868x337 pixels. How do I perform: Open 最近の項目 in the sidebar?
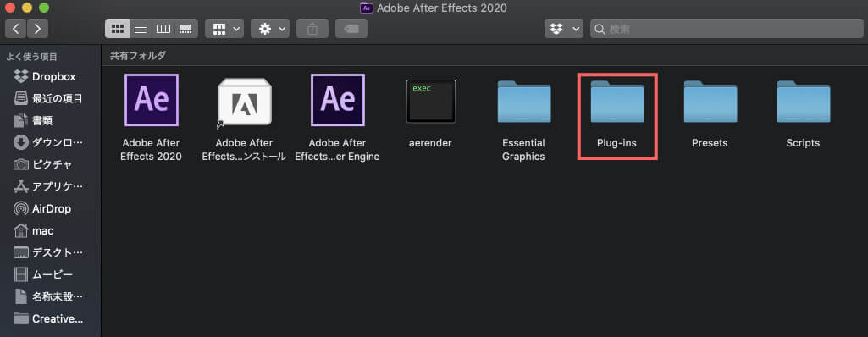[x=50, y=98]
